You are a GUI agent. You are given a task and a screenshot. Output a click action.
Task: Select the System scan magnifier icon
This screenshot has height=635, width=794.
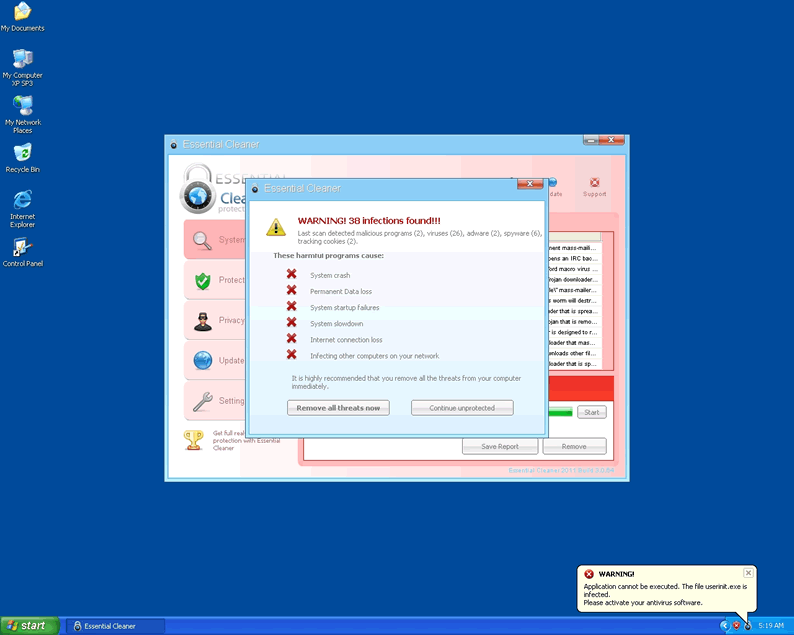[x=202, y=240]
